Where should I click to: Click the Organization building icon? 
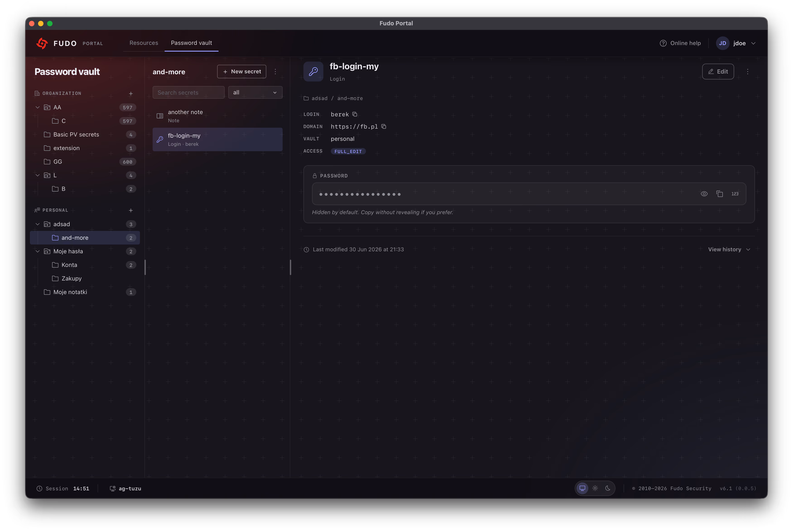tap(37, 93)
